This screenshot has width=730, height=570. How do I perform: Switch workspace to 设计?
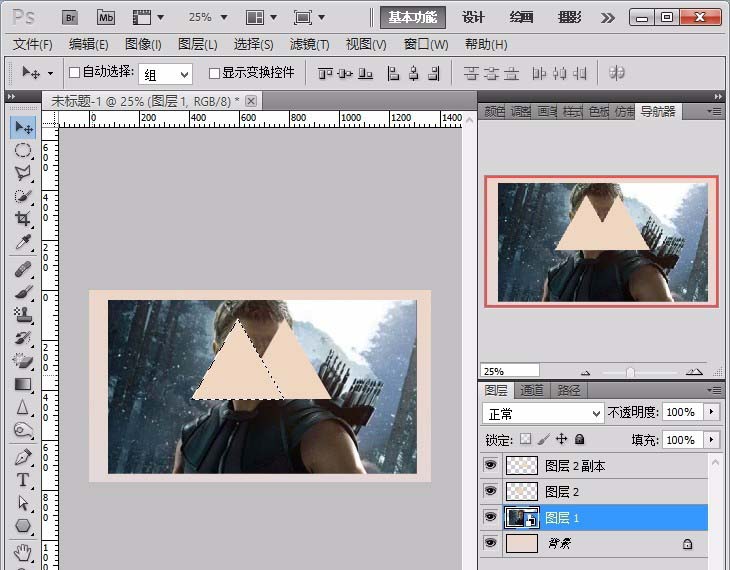click(x=473, y=17)
